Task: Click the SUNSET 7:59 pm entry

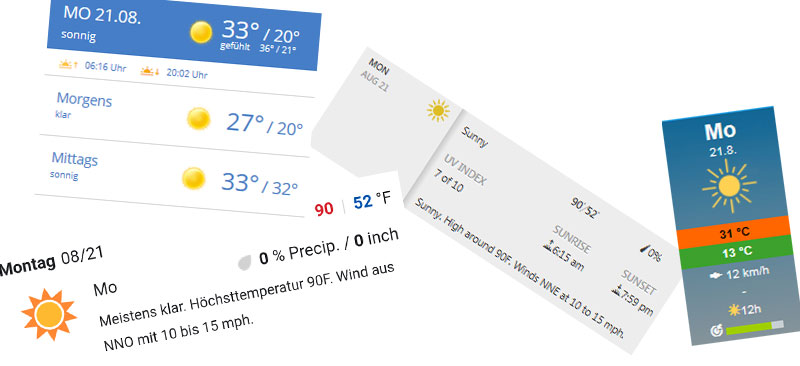Action: 634,295
